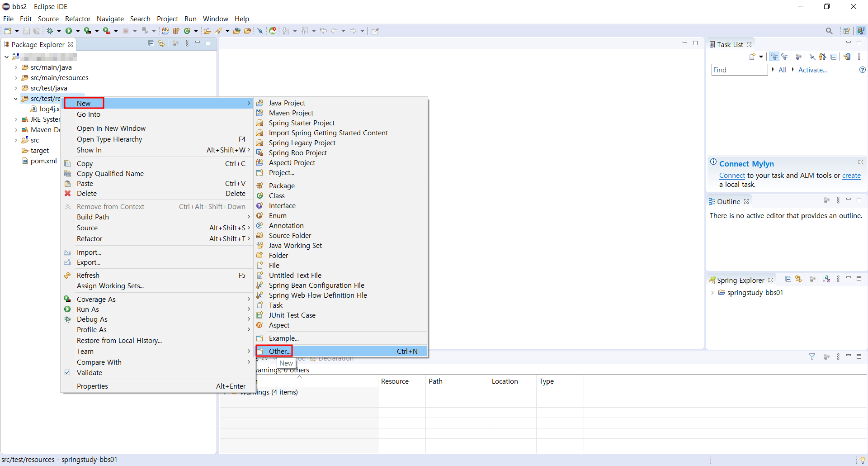Toggle Categorized presentation in Task List
The height and width of the screenshot is (466, 868).
click(774, 57)
